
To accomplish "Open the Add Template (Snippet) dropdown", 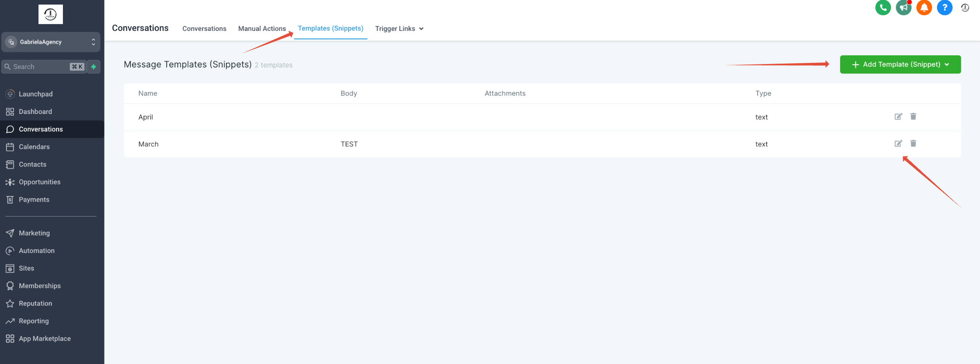I will point(900,64).
